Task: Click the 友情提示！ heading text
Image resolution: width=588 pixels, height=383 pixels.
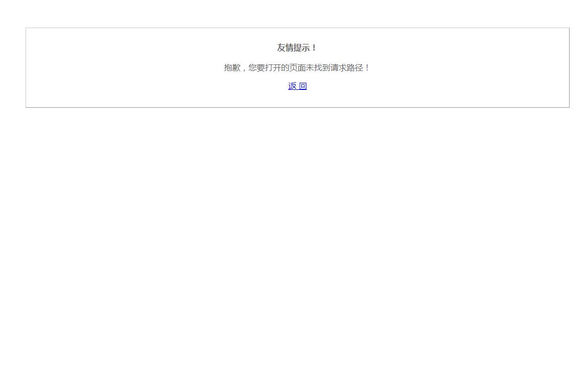Action: click(297, 48)
